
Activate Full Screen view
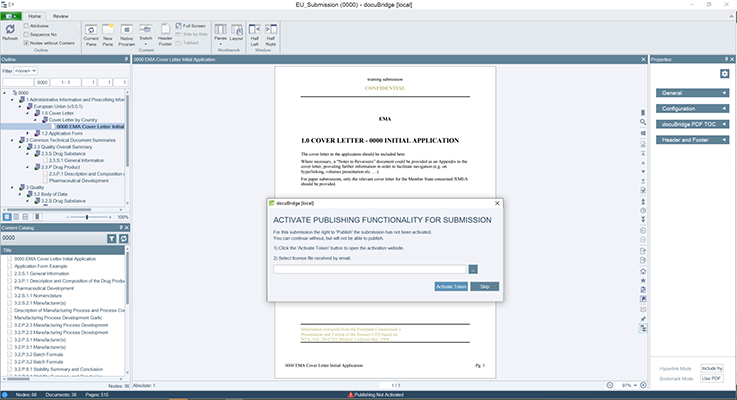190,26
